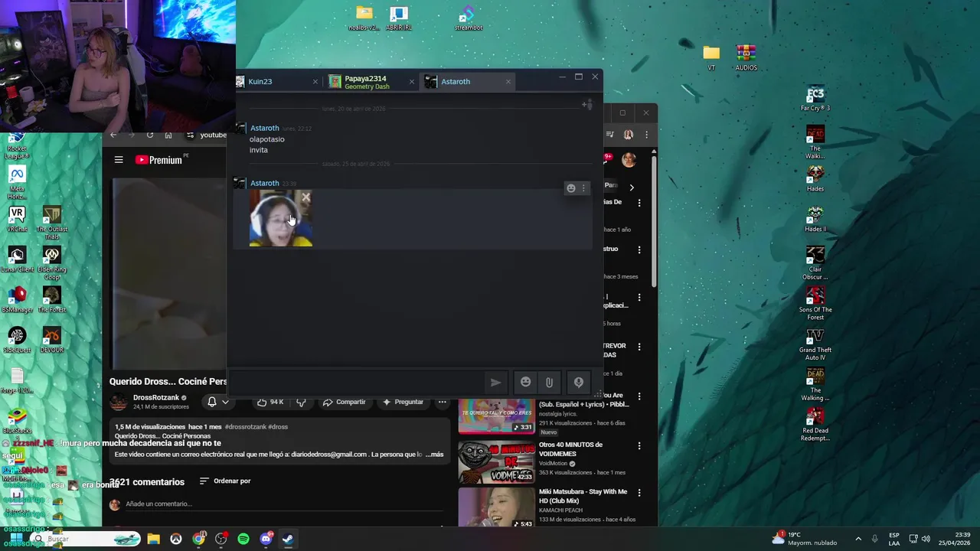Open YouTube account avatar
The width and height of the screenshot is (980, 551).
pyautogui.click(x=629, y=160)
